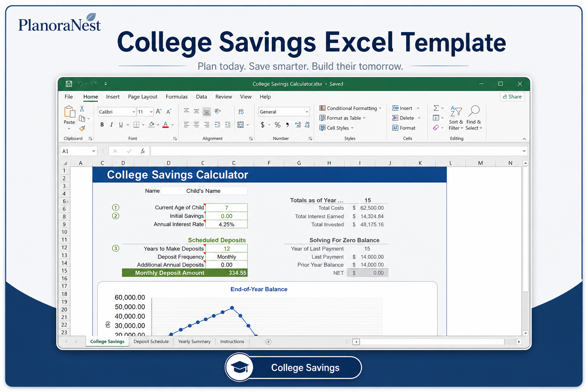Toggle Top Align vertical alignment
Viewport: 588px width, 392px height.
pyautogui.click(x=186, y=111)
